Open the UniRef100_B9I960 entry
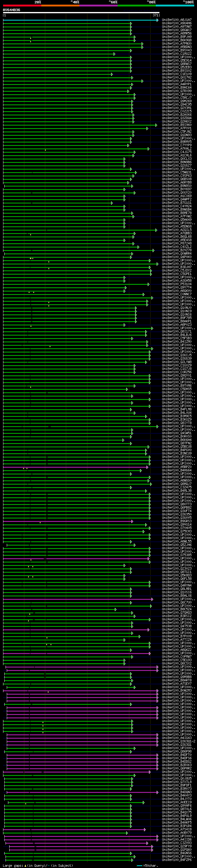 click(x=177, y=125)
